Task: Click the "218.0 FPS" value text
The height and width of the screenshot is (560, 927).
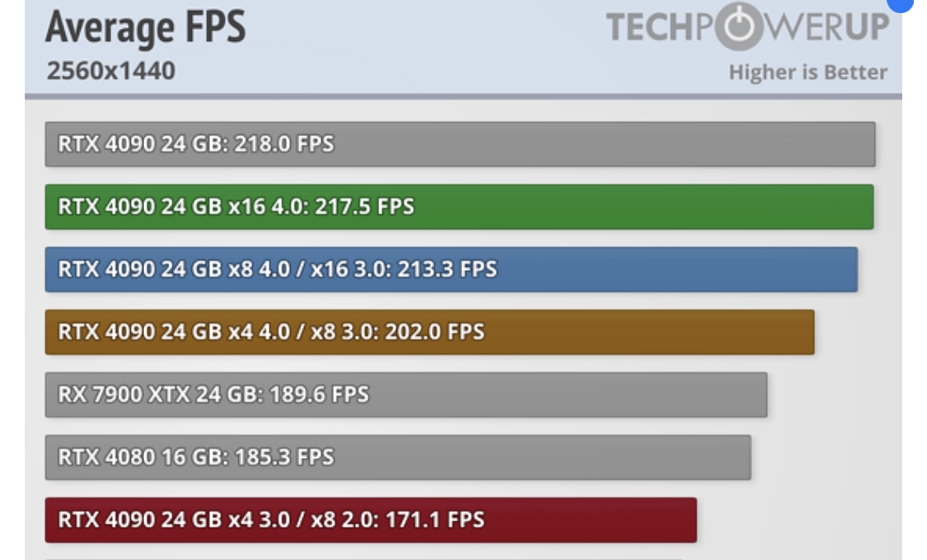Action: coord(284,144)
